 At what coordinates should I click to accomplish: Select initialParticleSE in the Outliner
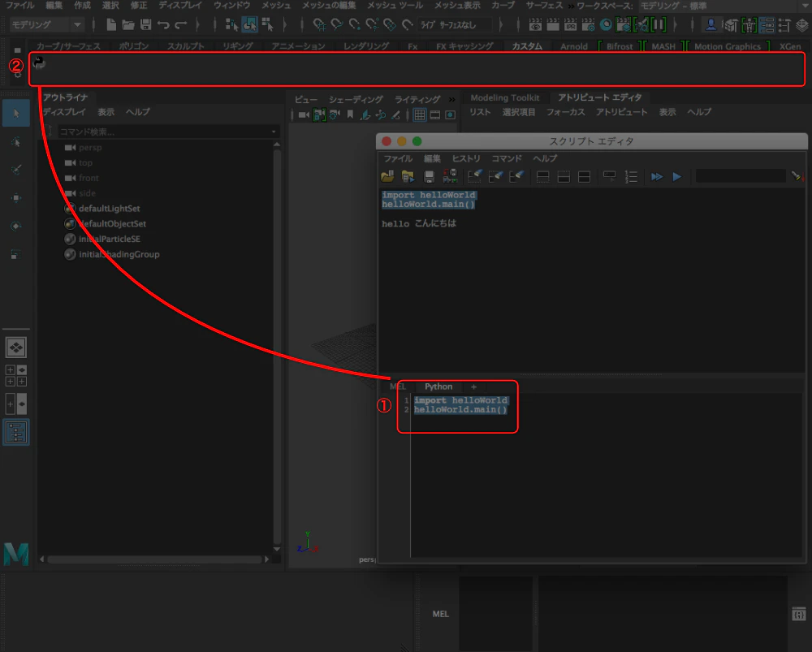pyautogui.click(x=110, y=240)
